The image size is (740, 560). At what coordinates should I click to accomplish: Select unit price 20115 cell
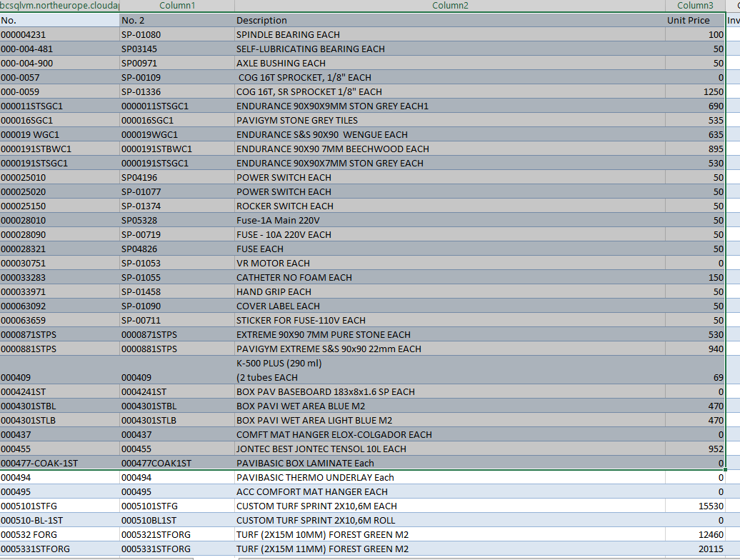point(695,549)
